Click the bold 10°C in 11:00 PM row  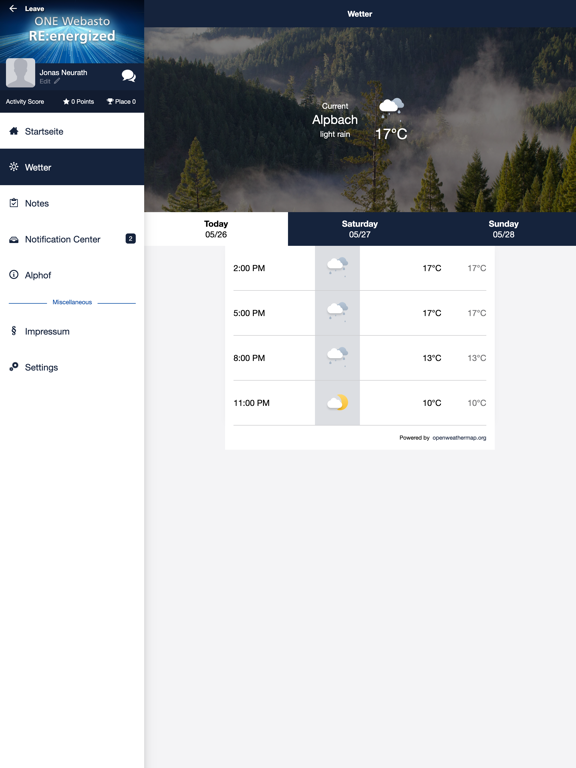[x=432, y=403]
